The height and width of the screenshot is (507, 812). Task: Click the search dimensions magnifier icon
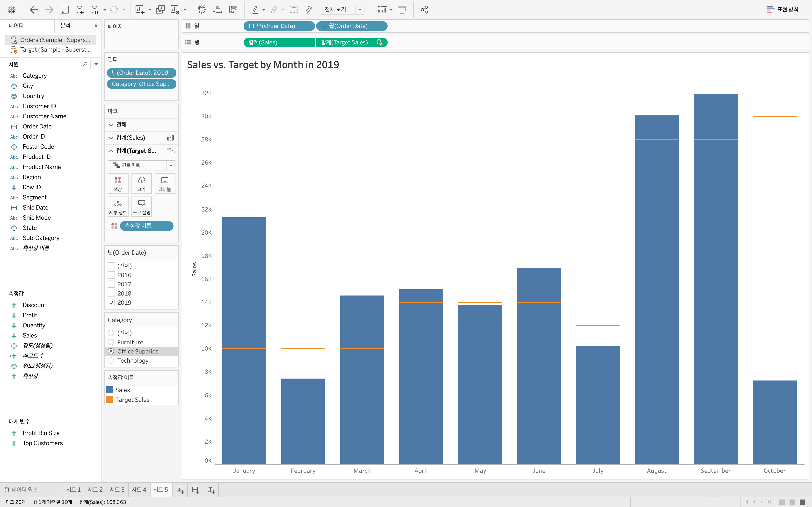coord(85,64)
